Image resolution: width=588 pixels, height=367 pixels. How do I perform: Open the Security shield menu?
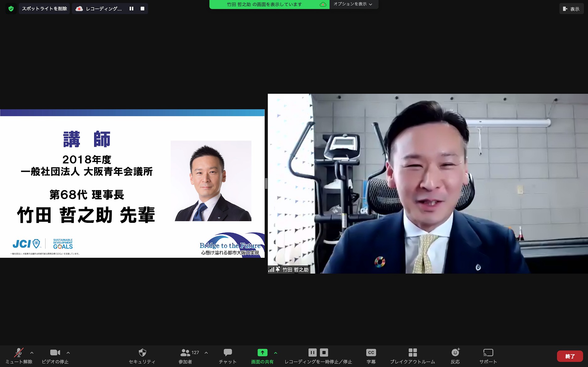pos(142,356)
